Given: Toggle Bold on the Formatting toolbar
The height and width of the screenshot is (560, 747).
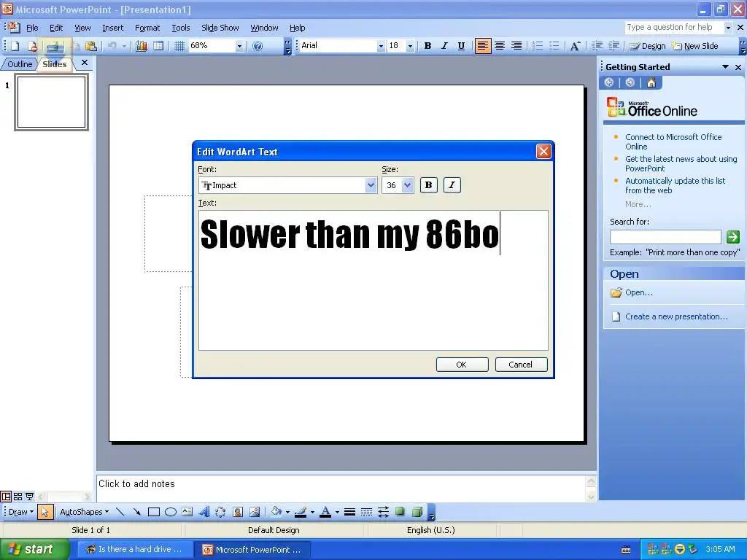Looking at the screenshot, I should click(x=427, y=46).
